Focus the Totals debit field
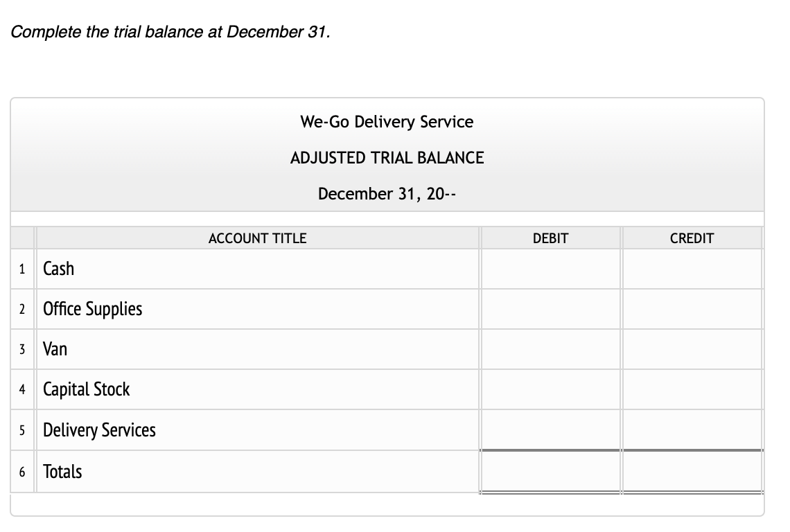 [550, 472]
